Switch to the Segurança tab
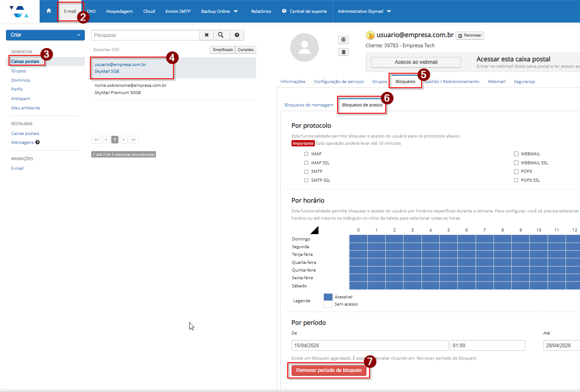The height and width of the screenshot is (392, 580). tap(524, 81)
